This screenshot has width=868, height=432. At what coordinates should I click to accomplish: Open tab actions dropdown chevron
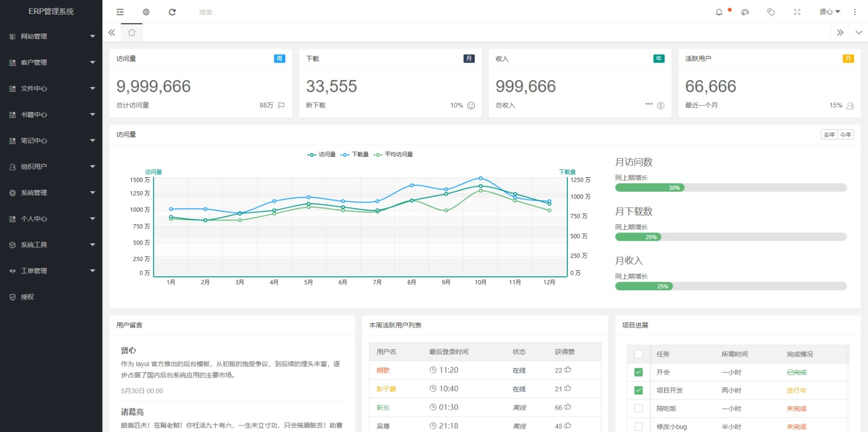858,33
